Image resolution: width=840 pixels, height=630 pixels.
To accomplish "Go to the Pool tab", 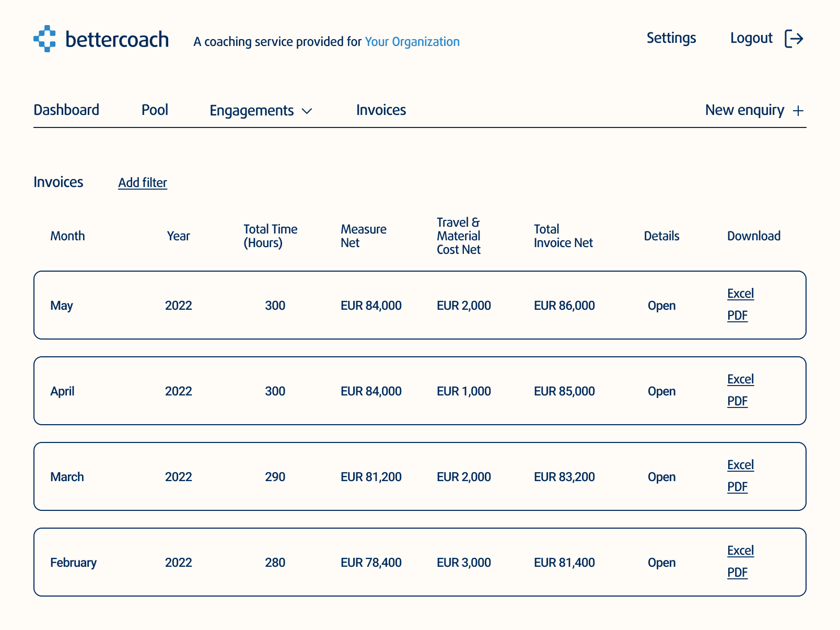I will (x=155, y=110).
